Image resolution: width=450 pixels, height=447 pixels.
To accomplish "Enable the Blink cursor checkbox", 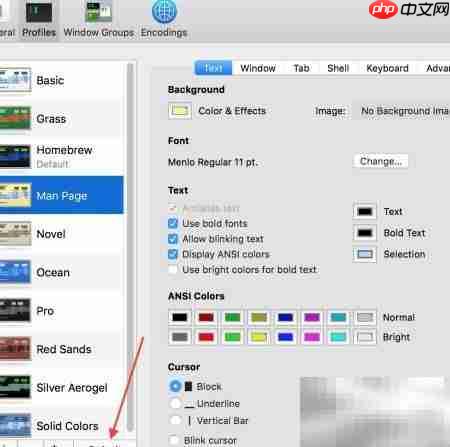I will [x=173, y=440].
